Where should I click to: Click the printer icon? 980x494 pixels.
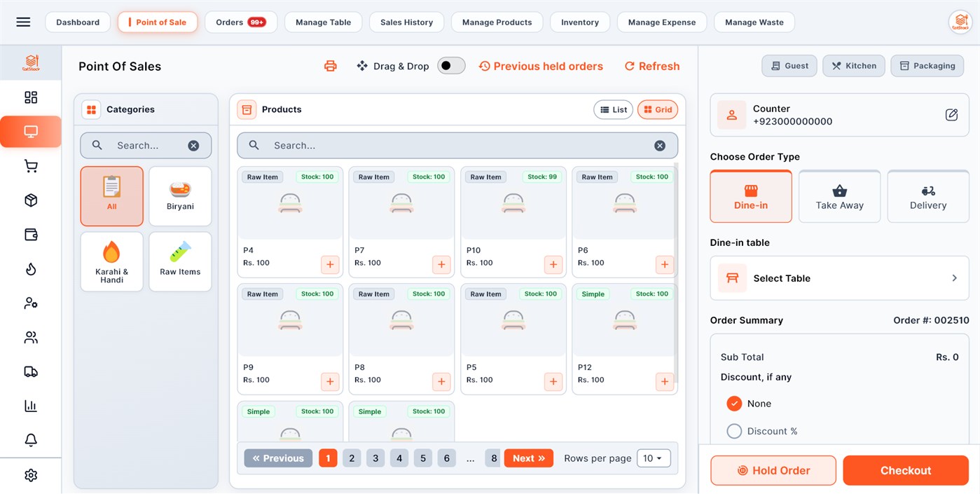[331, 66]
